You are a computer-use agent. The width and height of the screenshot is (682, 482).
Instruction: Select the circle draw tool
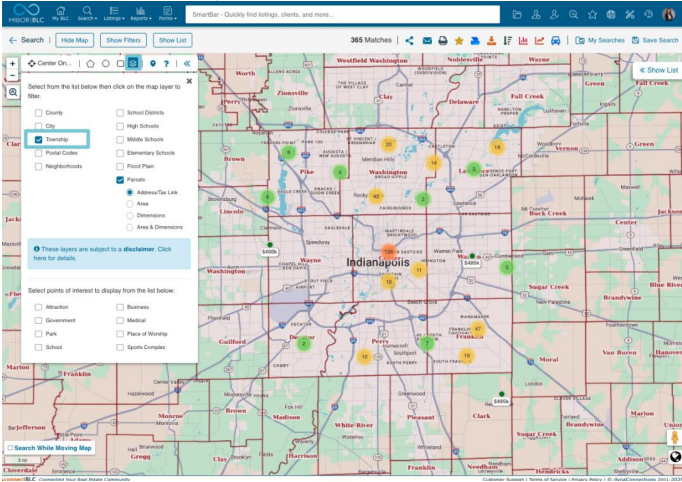point(105,63)
